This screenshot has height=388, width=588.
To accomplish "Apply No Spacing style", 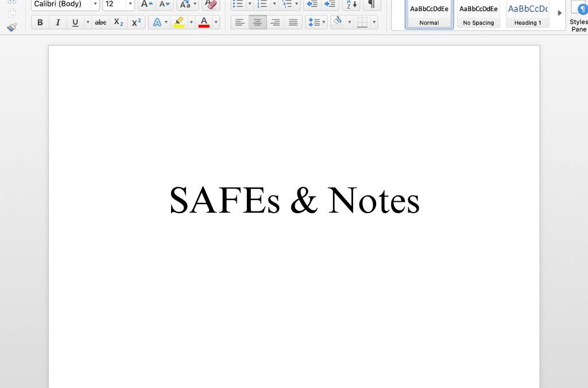I will point(478,14).
